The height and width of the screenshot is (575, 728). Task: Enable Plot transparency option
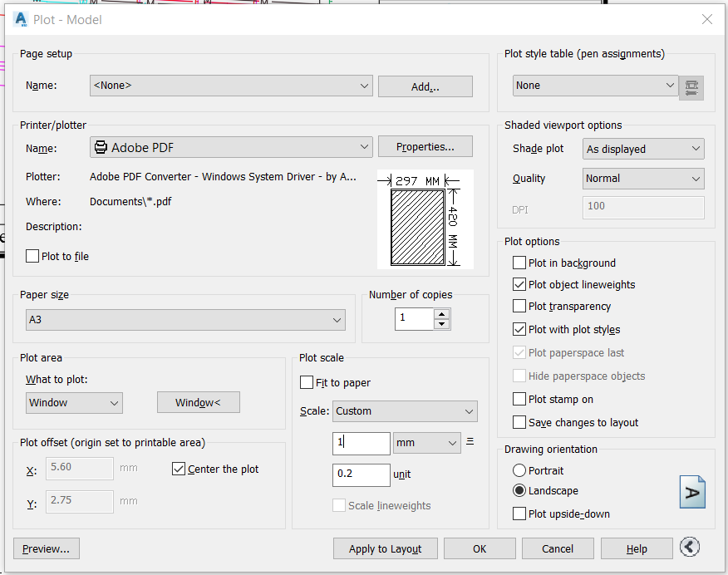coord(519,307)
